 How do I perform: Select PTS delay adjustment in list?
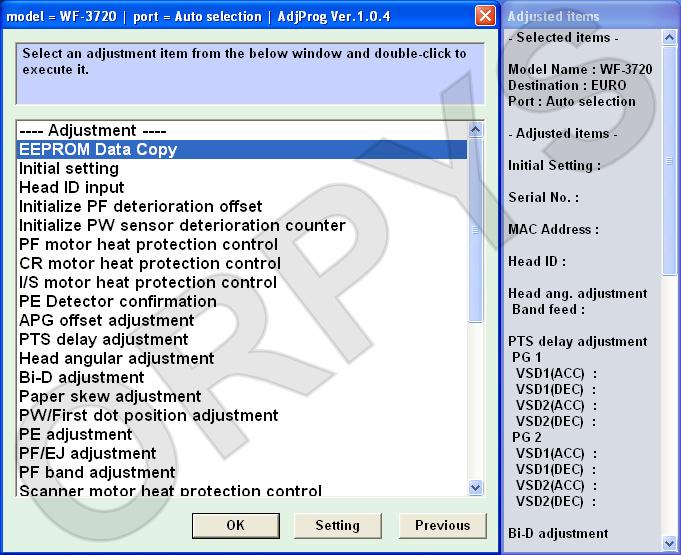(x=242, y=340)
